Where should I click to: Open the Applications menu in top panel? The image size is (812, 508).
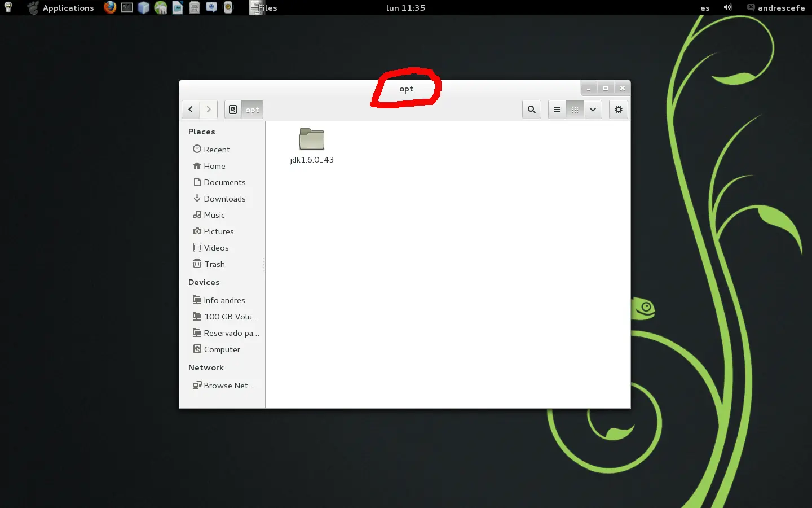(x=61, y=8)
